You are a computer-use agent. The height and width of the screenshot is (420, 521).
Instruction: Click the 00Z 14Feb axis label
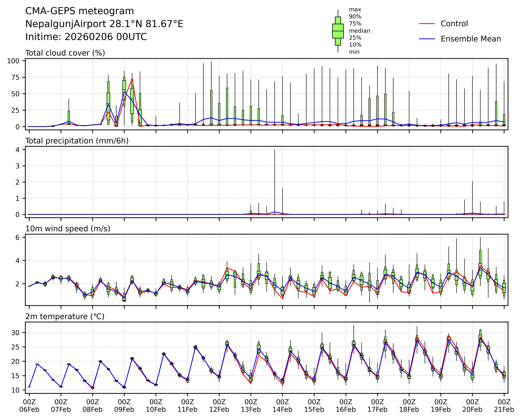pyautogui.click(x=282, y=406)
